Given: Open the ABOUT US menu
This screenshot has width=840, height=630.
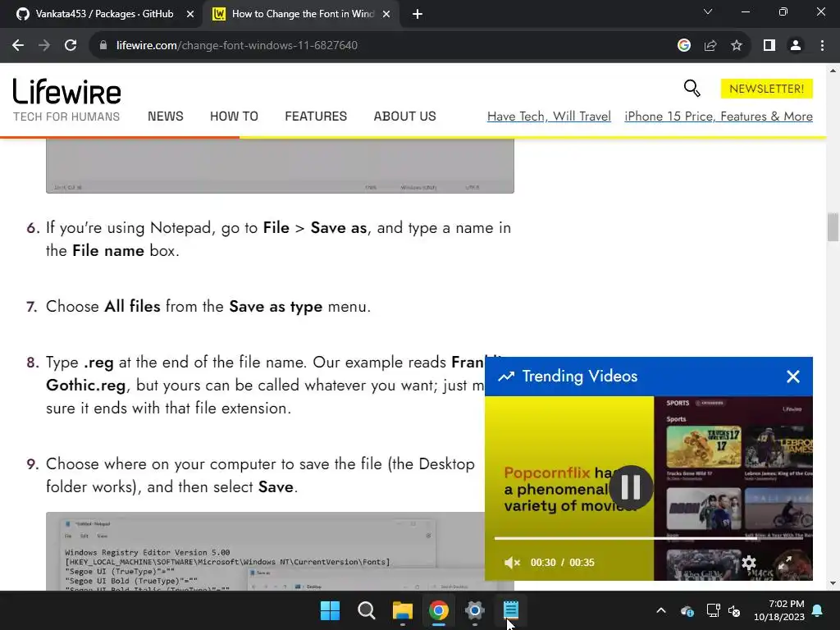Looking at the screenshot, I should click(x=405, y=116).
